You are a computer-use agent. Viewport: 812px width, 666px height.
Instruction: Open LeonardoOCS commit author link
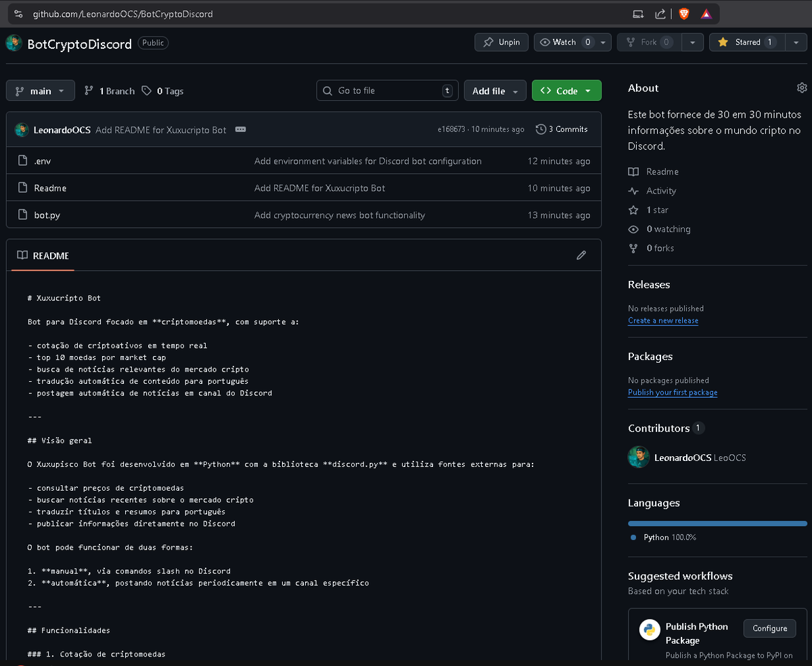coord(62,129)
